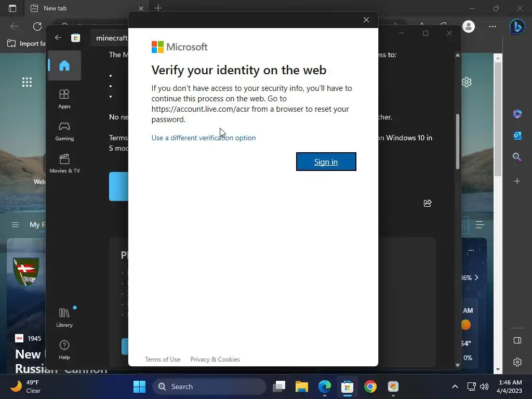Click the Microsoft Store logo icon
The height and width of the screenshot is (399, 532).
[x=76, y=37]
